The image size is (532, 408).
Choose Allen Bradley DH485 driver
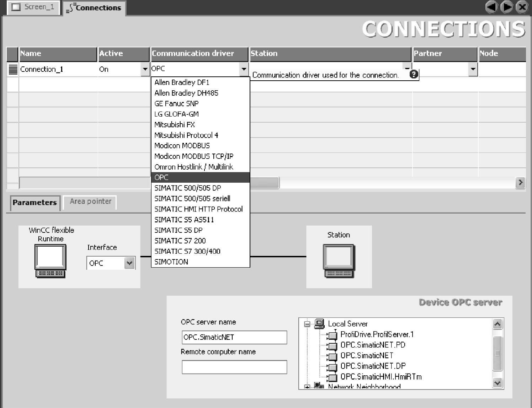201,93
